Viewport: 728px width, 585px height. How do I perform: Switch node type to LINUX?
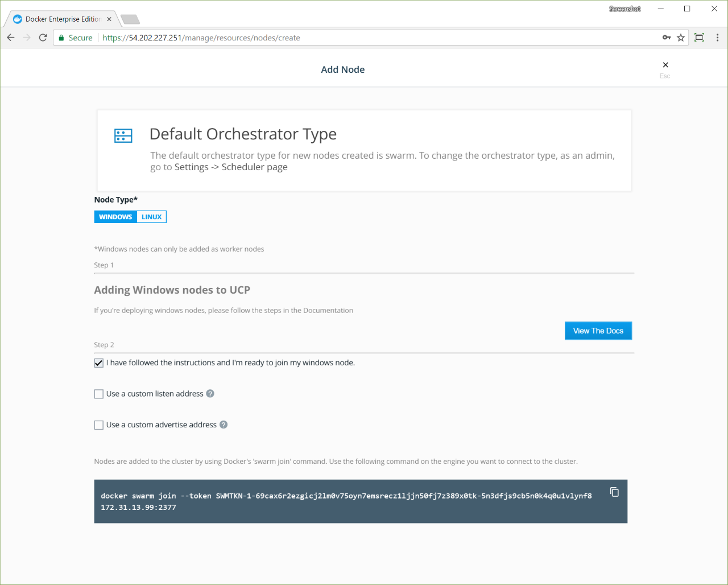click(x=151, y=217)
